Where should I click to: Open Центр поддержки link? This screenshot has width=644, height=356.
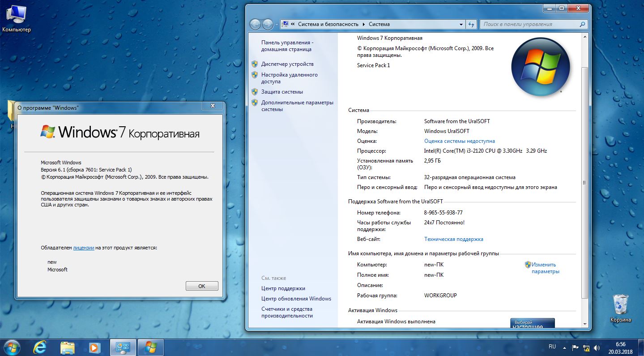[283, 288]
